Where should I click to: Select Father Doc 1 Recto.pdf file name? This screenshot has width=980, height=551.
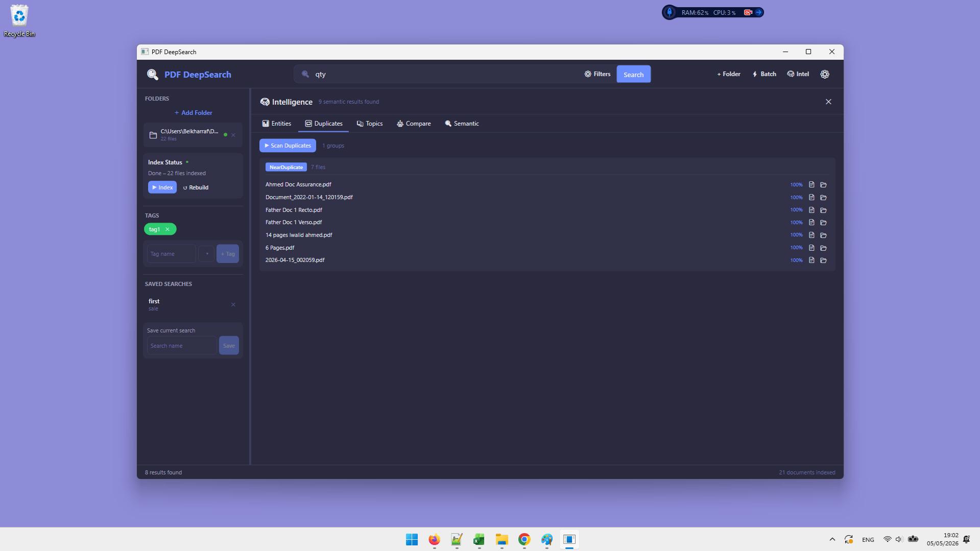[294, 210]
